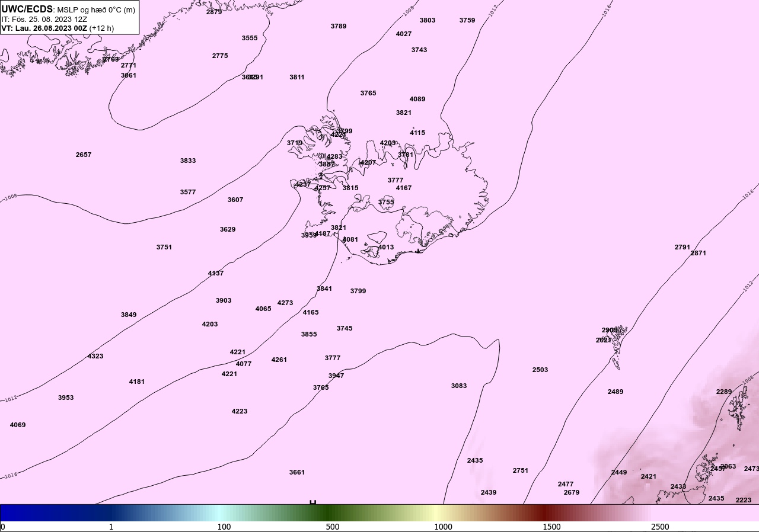Click the value 3947
This screenshot has height=532, width=759.
(336, 376)
